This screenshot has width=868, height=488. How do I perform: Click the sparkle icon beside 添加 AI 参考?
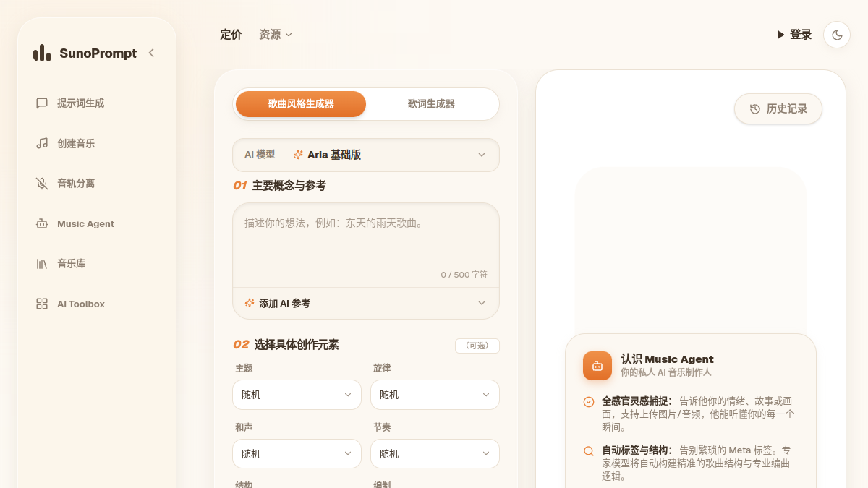coord(250,304)
